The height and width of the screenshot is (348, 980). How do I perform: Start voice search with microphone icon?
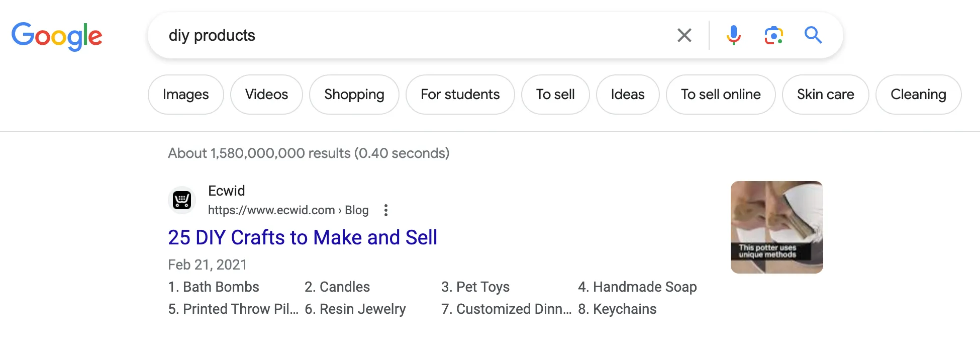click(733, 35)
